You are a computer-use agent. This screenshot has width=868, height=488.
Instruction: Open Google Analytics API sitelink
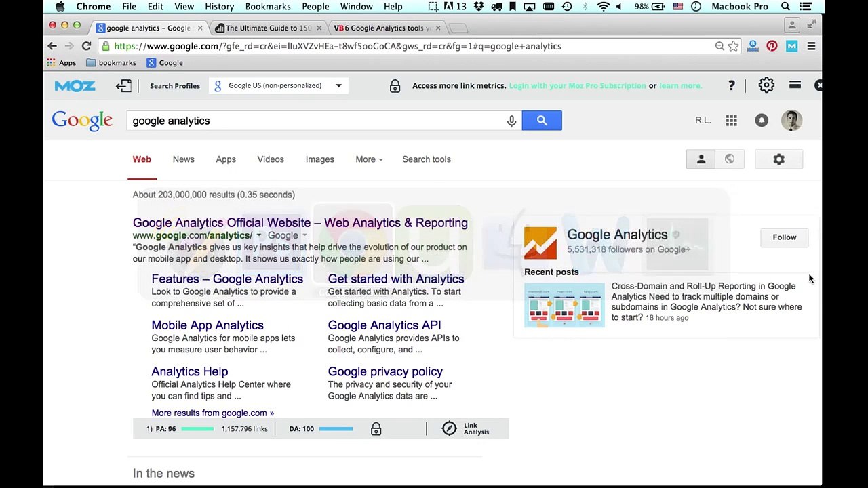click(384, 325)
